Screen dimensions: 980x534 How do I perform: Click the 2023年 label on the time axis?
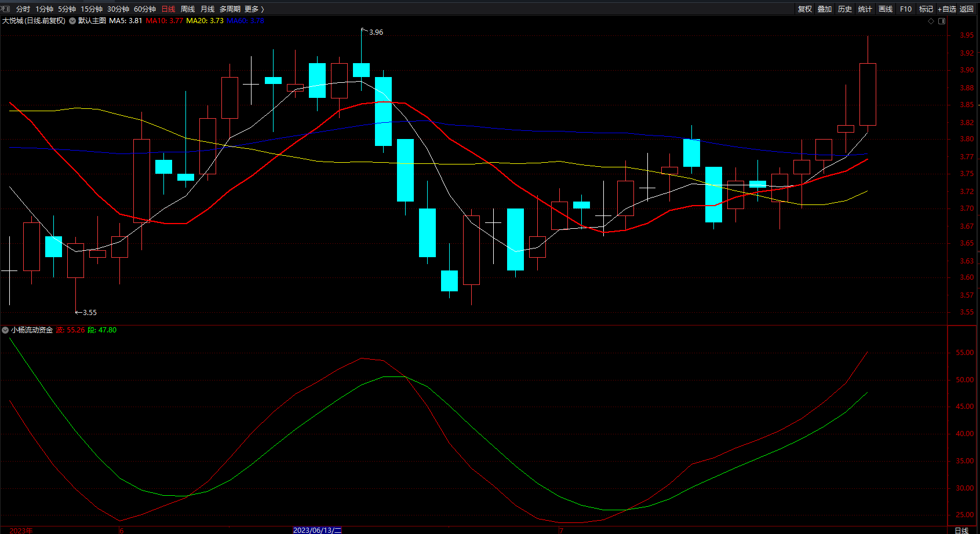[21, 531]
